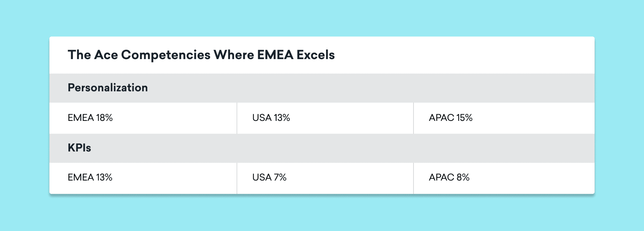Click the "8%" value for APAC
The width and height of the screenshot is (644, 231).
click(463, 177)
